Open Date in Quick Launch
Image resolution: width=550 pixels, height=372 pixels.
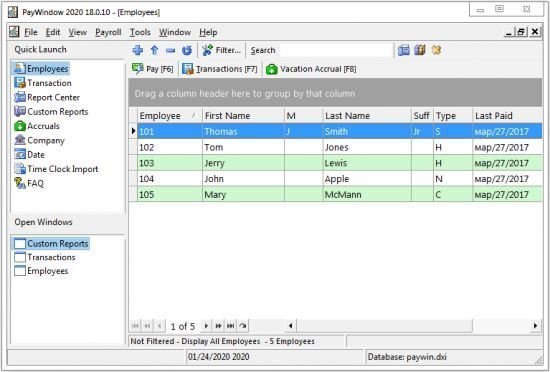(29, 155)
